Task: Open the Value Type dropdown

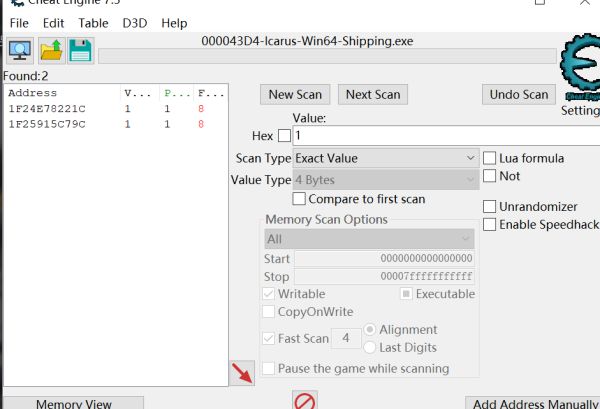Action: coord(386,180)
